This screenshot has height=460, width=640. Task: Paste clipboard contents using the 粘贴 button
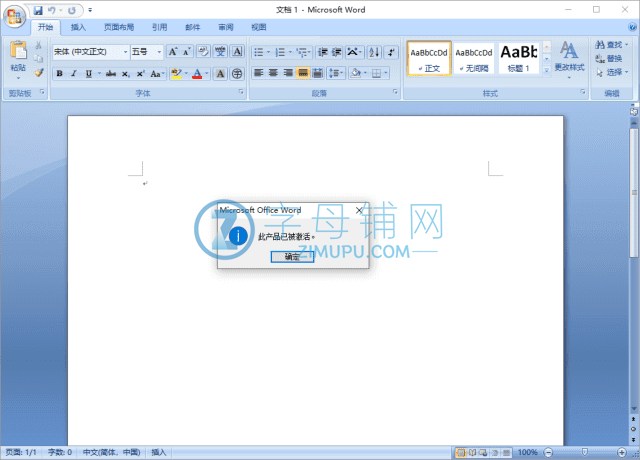pyautogui.click(x=18, y=60)
